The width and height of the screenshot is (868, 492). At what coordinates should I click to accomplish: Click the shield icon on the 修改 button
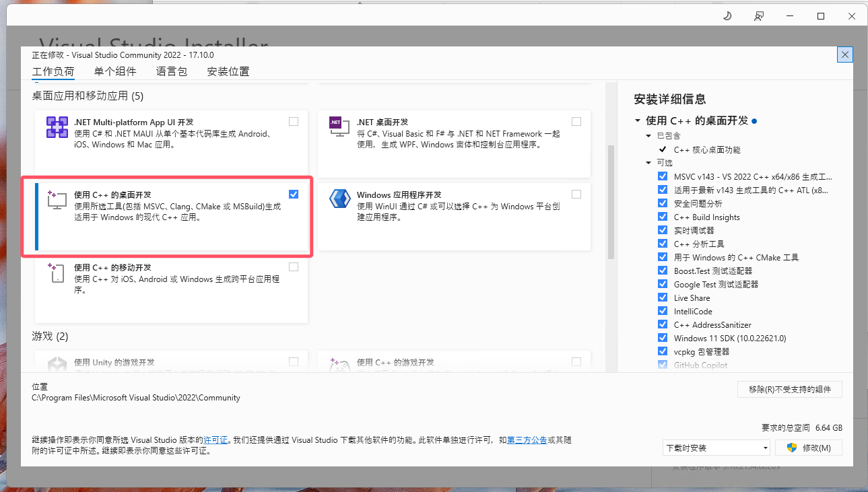pos(793,448)
